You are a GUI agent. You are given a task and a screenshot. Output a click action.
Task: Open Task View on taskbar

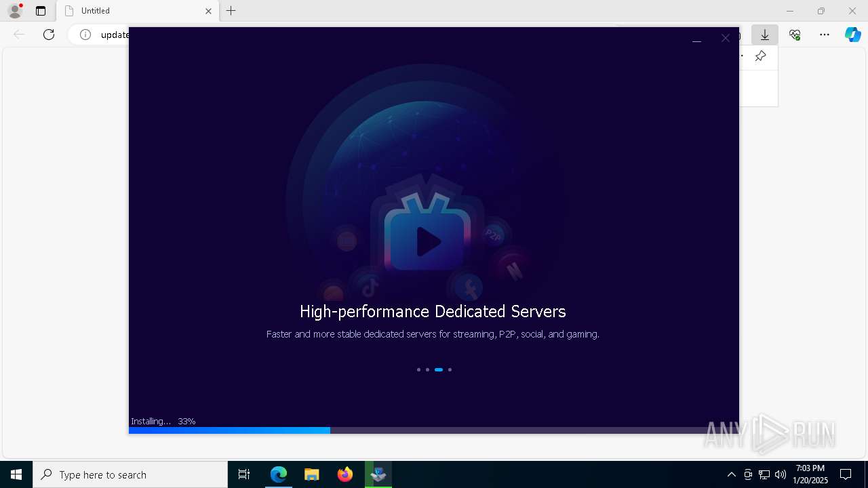tap(244, 474)
